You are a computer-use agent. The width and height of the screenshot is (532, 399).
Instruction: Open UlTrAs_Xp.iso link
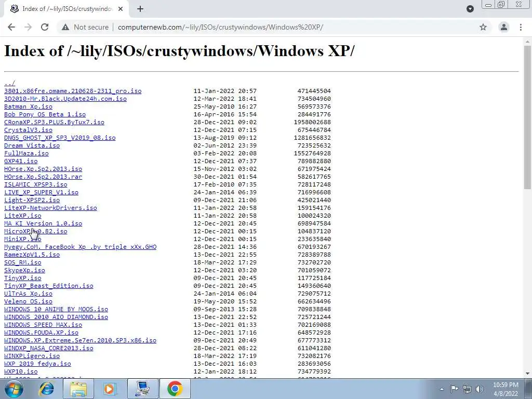tap(28, 294)
